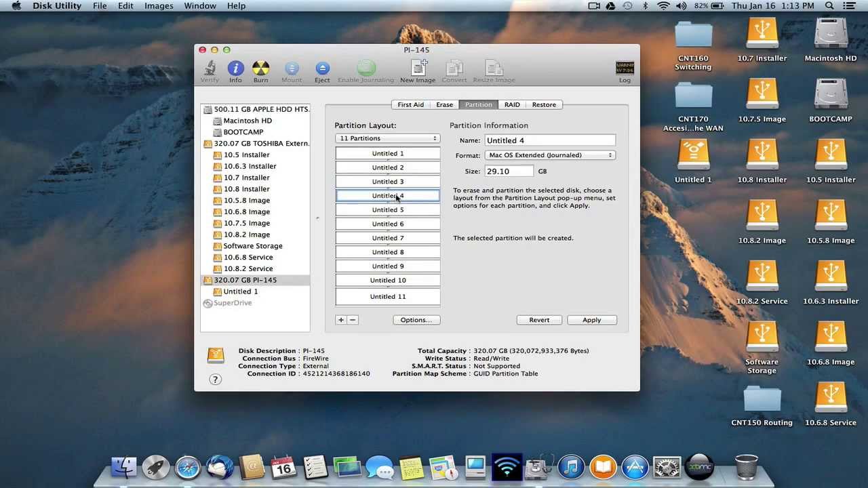Switch to the First Aid tab
The width and height of the screenshot is (868, 488).
coord(410,105)
